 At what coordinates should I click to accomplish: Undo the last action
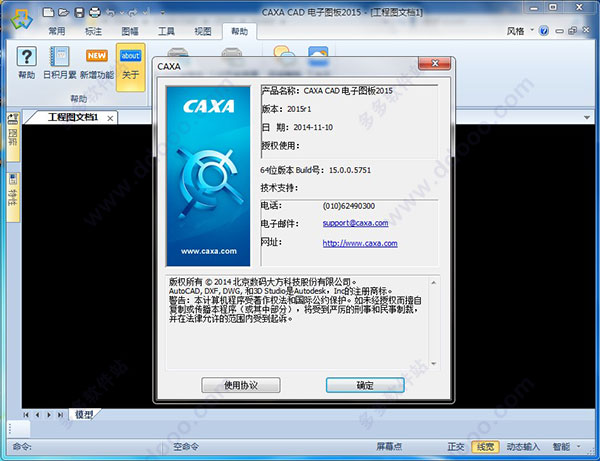(111, 13)
